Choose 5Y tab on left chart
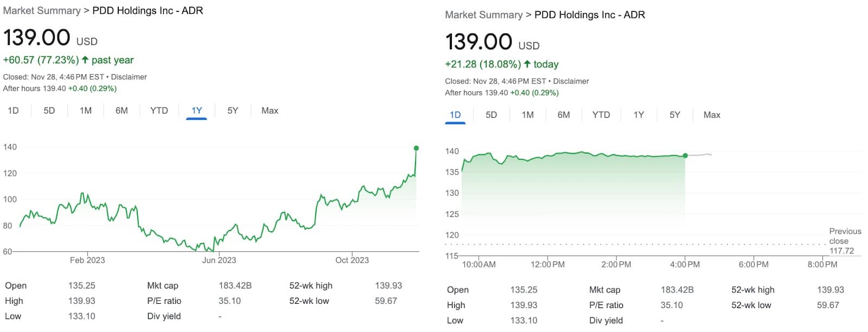 pos(233,111)
